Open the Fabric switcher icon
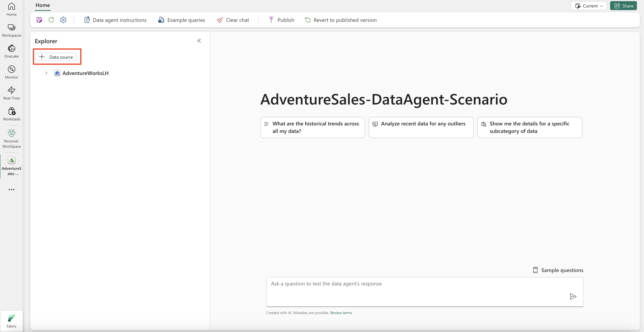The width and height of the screenshot is (644, 332). 11,321
